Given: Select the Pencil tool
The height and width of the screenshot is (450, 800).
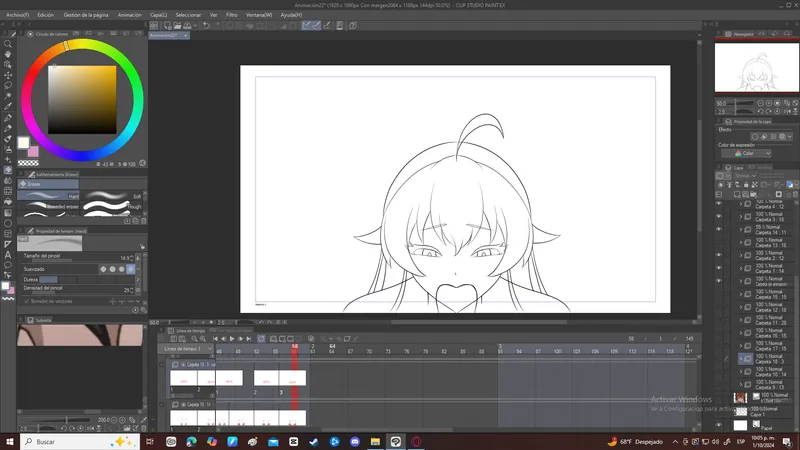Looking at the screenshot, I should [8, 128].
